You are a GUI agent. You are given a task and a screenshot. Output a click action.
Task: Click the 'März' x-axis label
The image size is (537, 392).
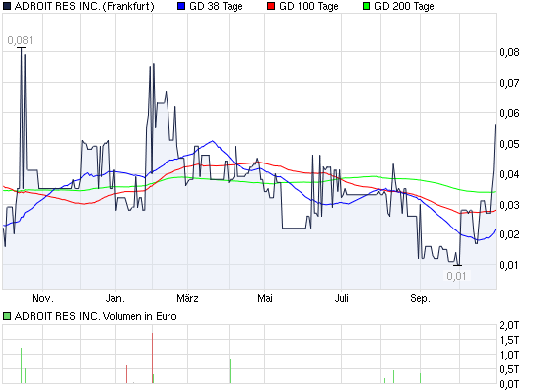187,298
